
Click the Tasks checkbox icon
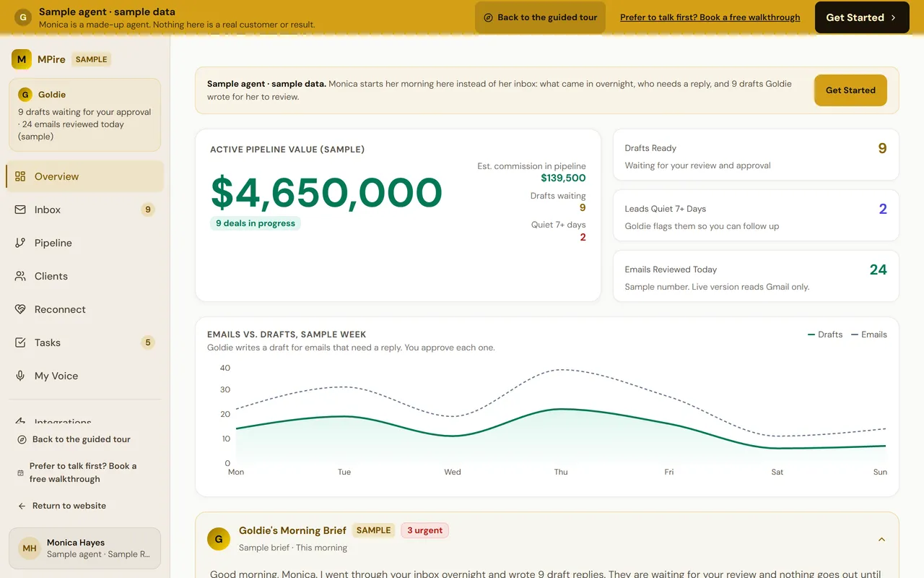(x=20, y=342)
